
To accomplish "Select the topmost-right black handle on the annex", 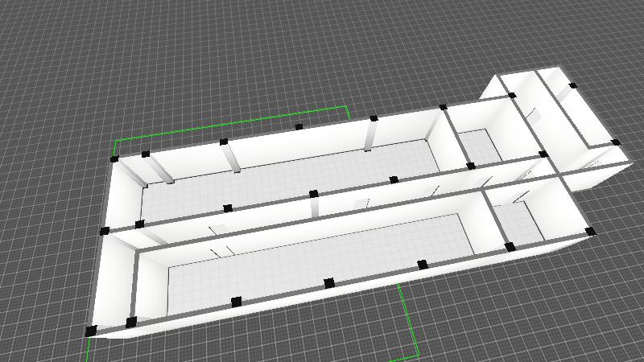I will tap(572, 85).
